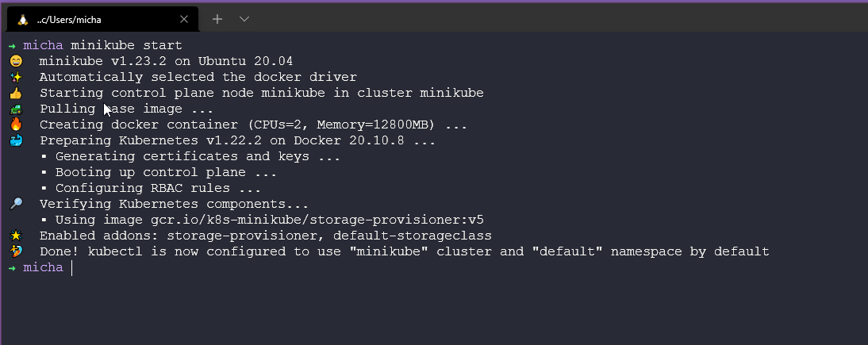Click the gcr.io/k8s-minikube/storage-provisioner:v5 image text
The image size is (868, 345).
tap(317, 220)
